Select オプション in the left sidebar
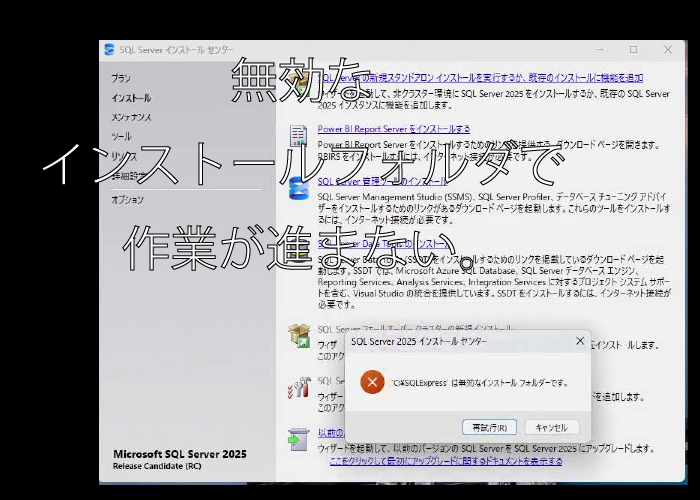Image resolution: width=700 pixels, height=500 pixels. 127,200
